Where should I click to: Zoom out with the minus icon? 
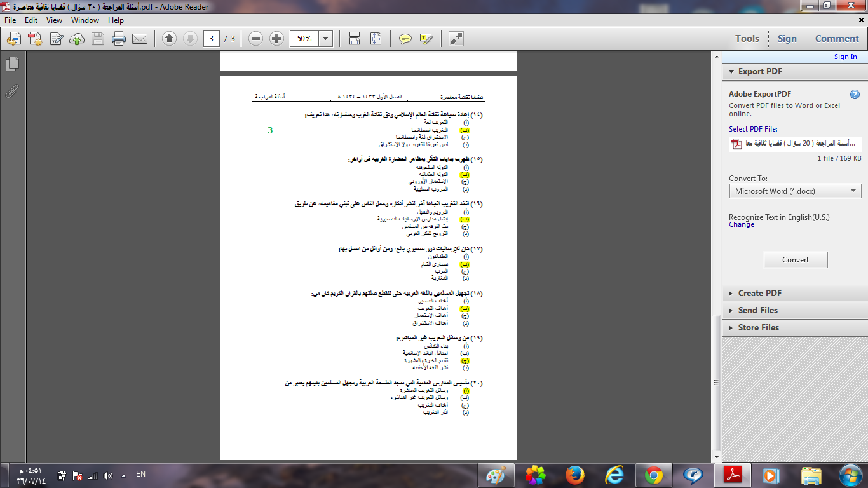pos(255,39)
